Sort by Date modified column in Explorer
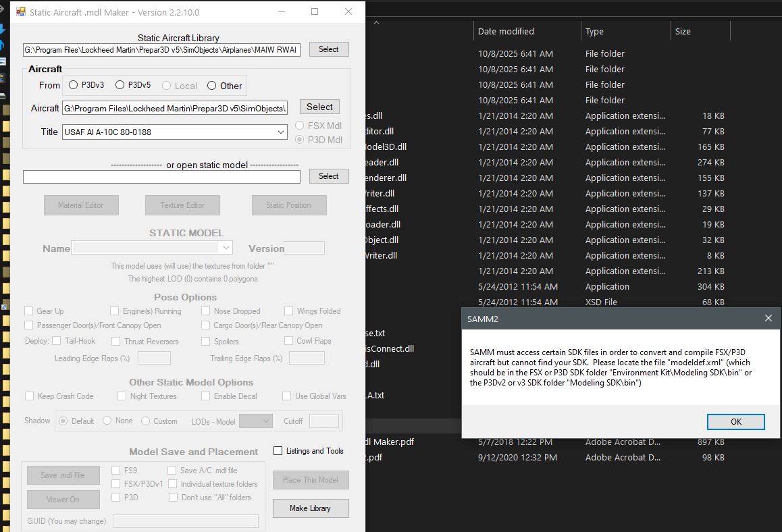This screenshot has height=532, width=782. [x=506, y=32]
